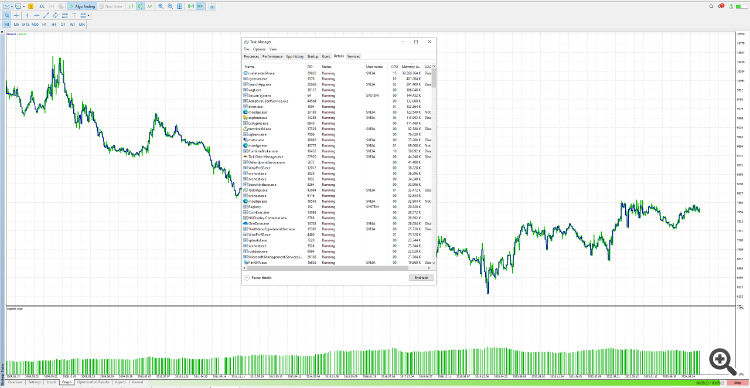The image size is (750, 388).
Task: Switch chart to bar chart view
Action: [131, 6]
